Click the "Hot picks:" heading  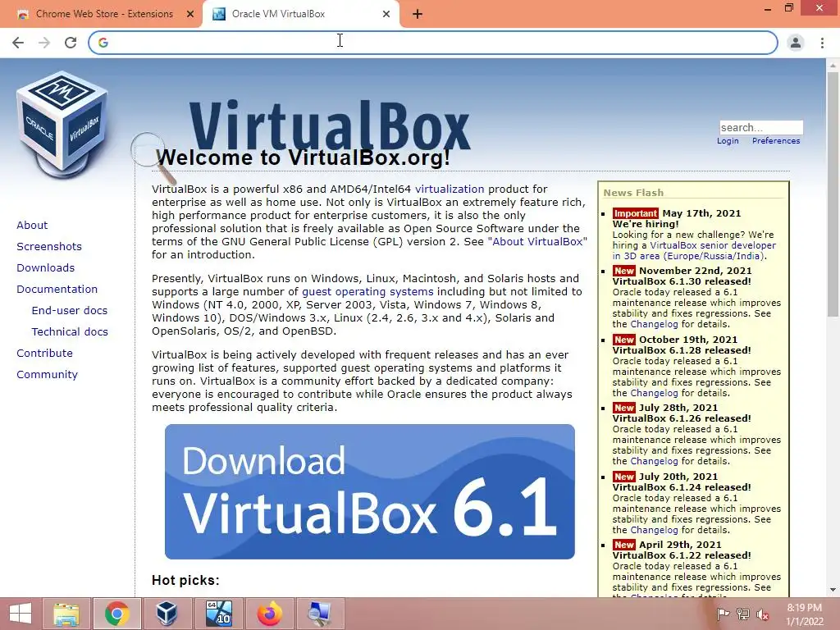(x=185, y=580)
